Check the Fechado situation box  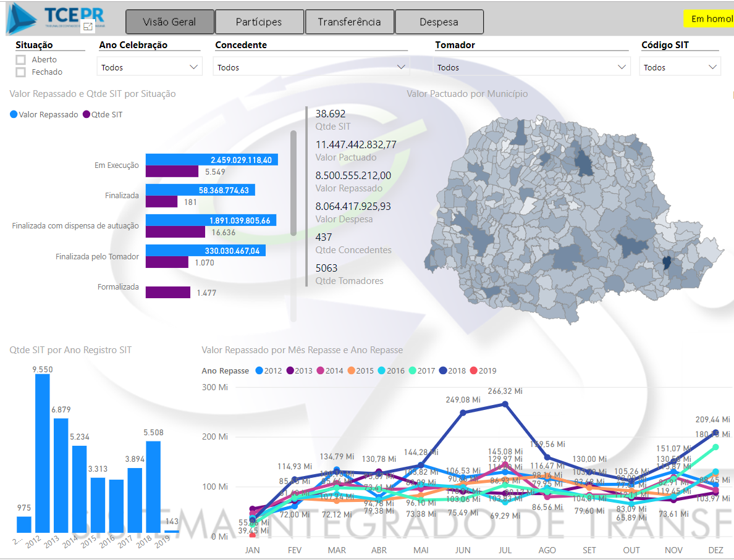pyautogui.click(x=20, y=72)
